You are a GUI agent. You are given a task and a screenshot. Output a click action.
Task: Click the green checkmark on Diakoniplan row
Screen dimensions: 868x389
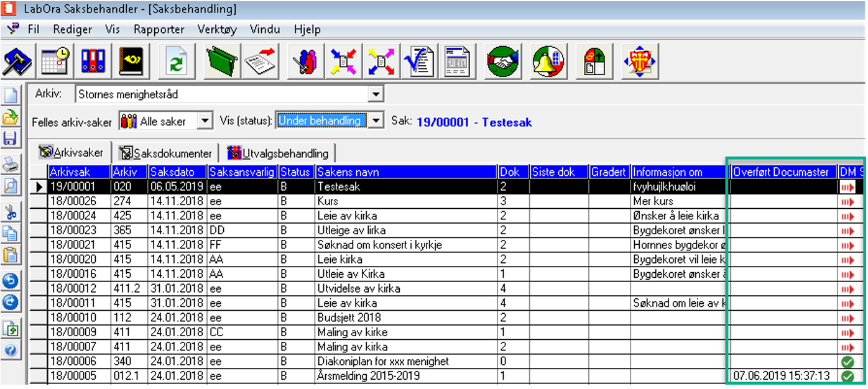pos(847,362)
